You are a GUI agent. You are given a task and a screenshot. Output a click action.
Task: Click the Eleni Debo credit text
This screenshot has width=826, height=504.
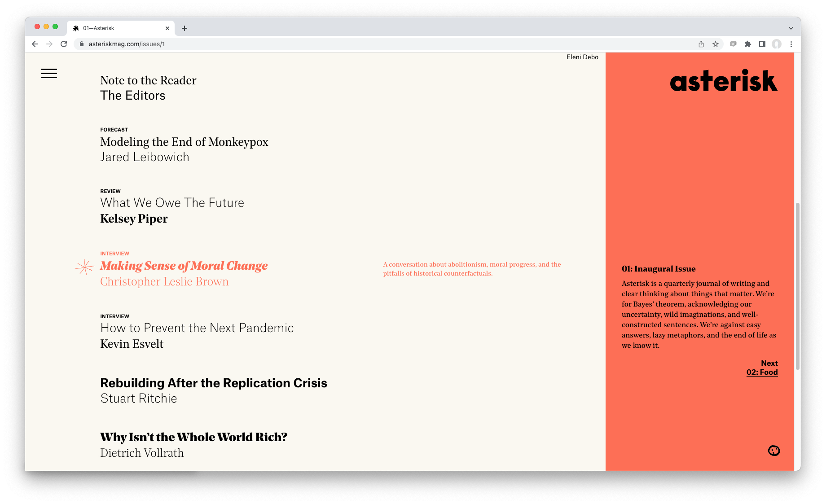pyautogui.click(x=582, y=57)
